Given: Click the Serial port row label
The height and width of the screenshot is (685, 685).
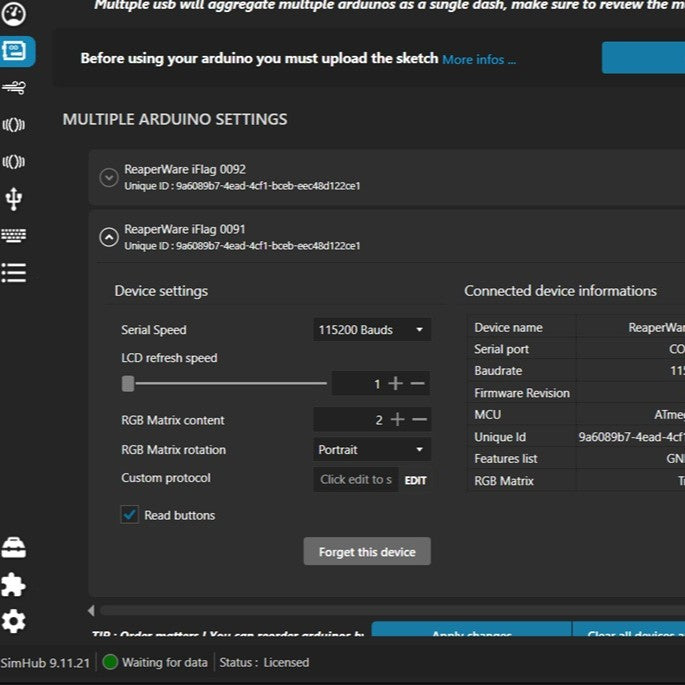Looking at the screenshot, I should (502, 349).
